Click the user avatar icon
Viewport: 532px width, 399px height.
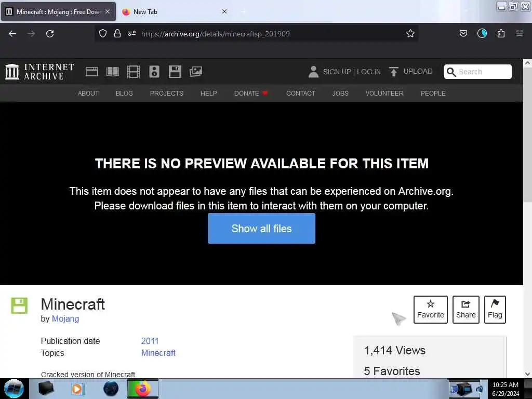tap(313, 72)
